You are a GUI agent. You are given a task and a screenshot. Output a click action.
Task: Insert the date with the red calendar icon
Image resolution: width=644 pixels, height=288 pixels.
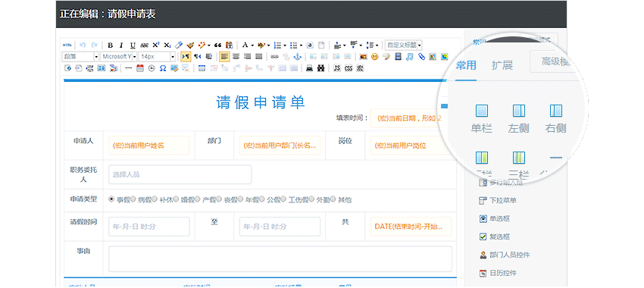click(140, 68)
